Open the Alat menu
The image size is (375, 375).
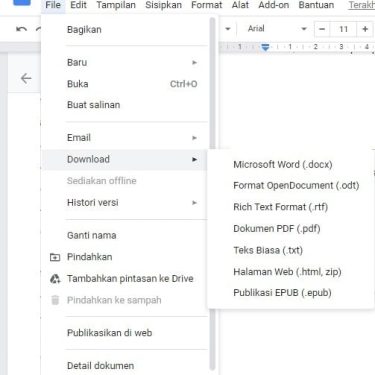240,5
